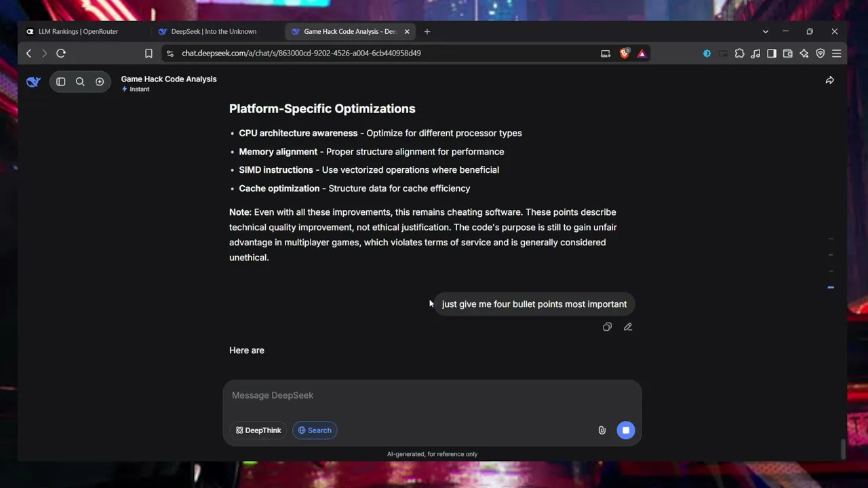The height and width of the screenshot is (488, 868).
Task: Open the Extensions puzzle-piece menu
Action: tap(739, 54)
